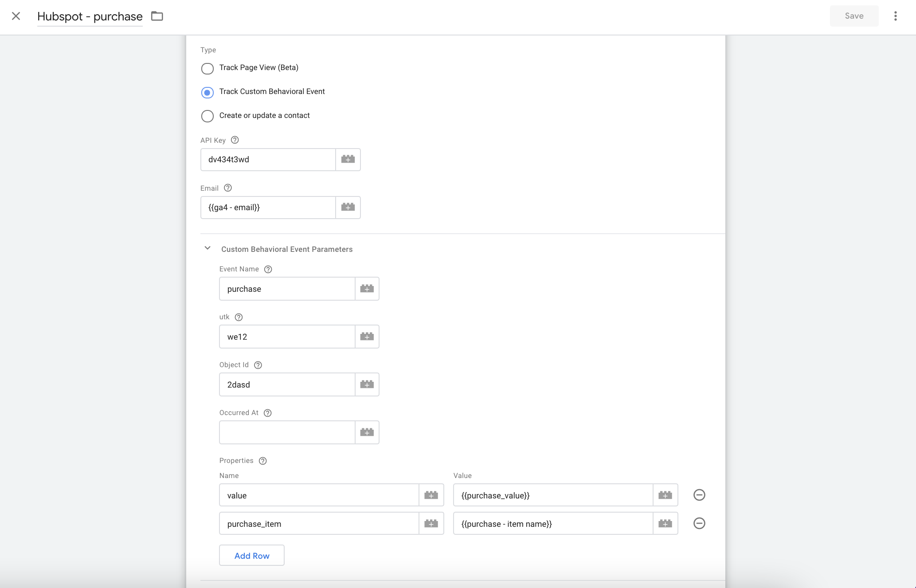This screenshot has height=588, width=916.
Task: Insert variable into the API Key field
Action: click(348, 160)
